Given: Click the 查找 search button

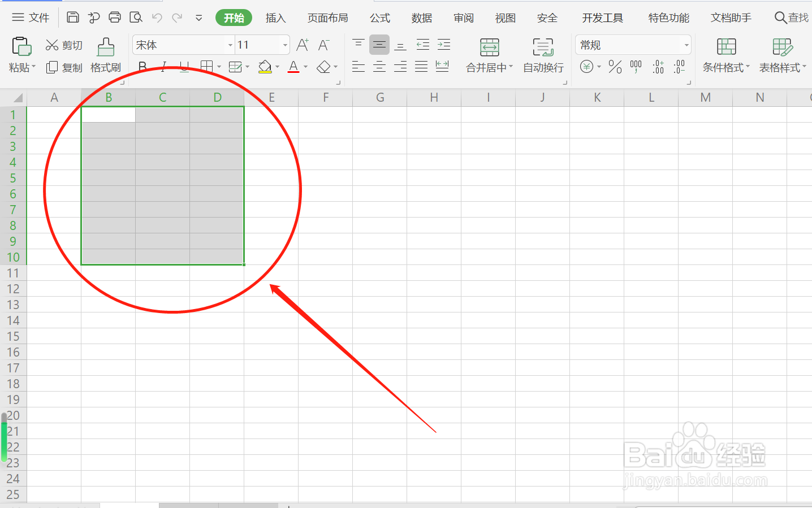Looking at the screenshot, I should coord(792,18).
